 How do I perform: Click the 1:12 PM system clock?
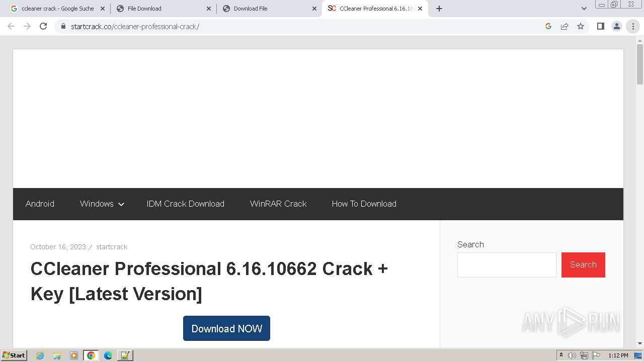point(618,355)
